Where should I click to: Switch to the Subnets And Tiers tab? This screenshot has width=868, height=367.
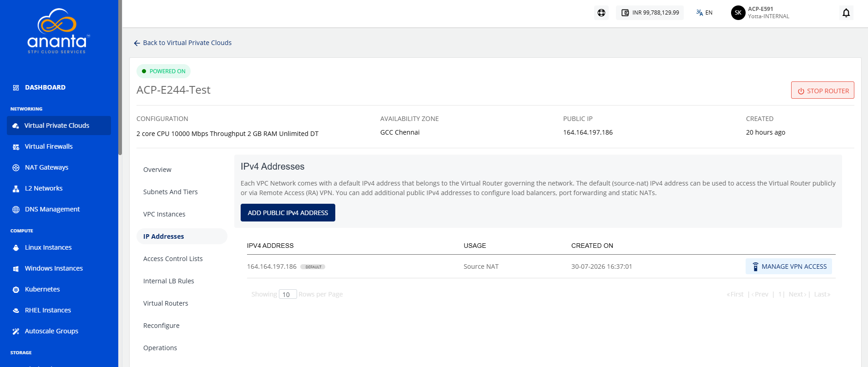(x=171, y=192)
